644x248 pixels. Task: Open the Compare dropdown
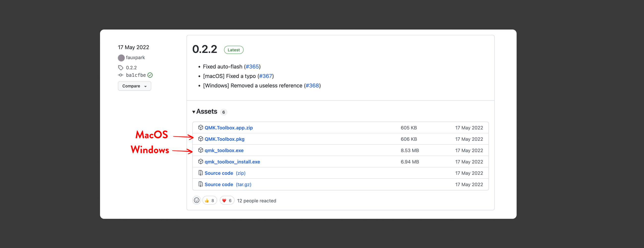coord(134,86)
